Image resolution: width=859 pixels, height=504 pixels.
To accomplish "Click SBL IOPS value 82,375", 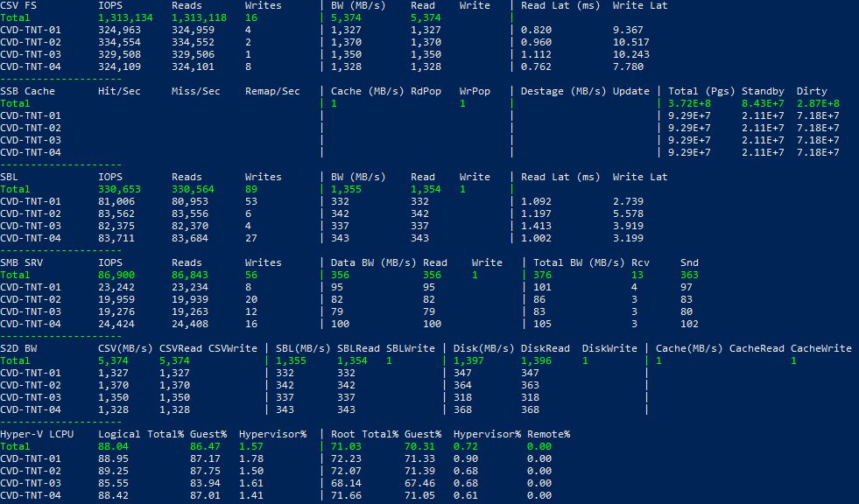I will pyautogui.click(x=116, y=226).
